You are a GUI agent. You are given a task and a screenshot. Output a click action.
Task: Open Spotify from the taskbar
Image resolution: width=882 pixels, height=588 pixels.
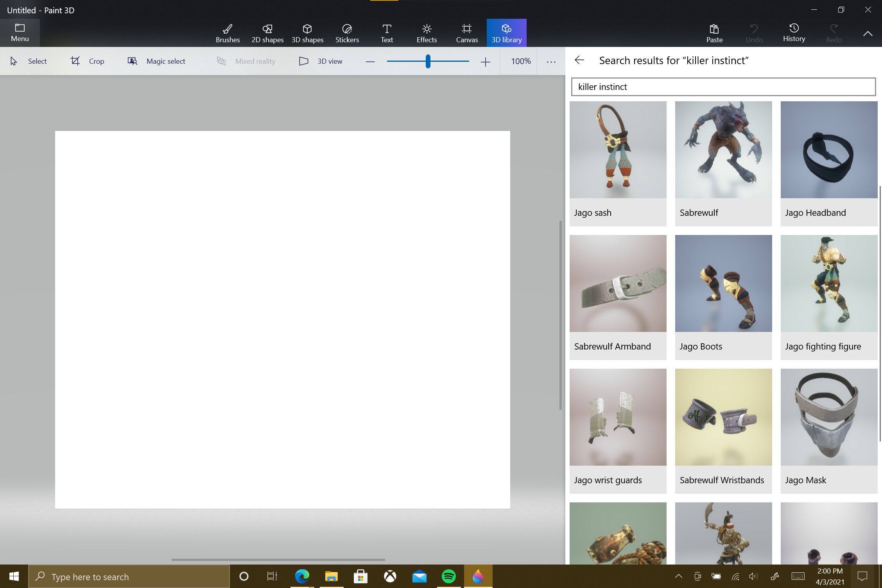[448, 576]
